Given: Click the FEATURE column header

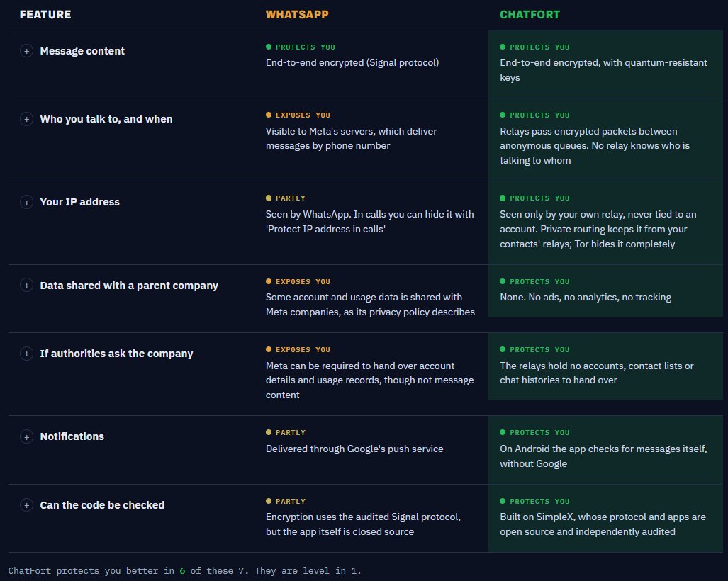Looking at the screenshot, I should click(x=45, y=14).
